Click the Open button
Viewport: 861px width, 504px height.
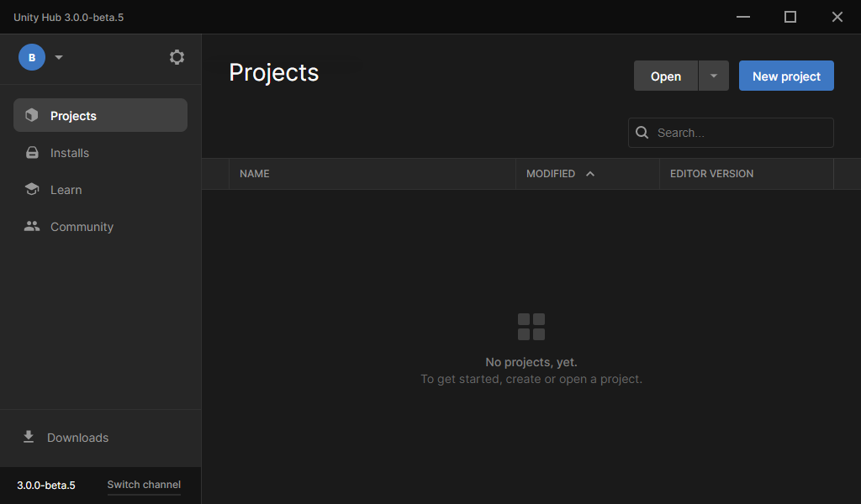point(666,76)
